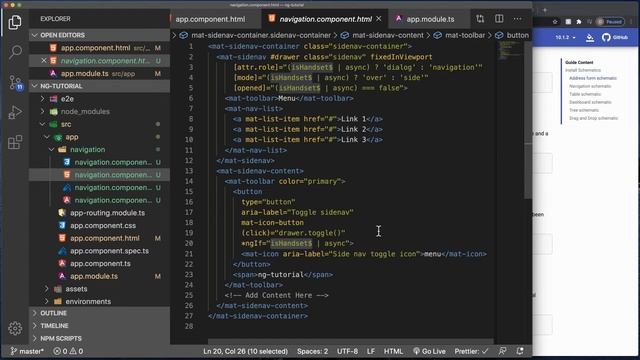
Task: Change language mode via HTML status item
Action: pyautogui.click(x=393, y=351)
